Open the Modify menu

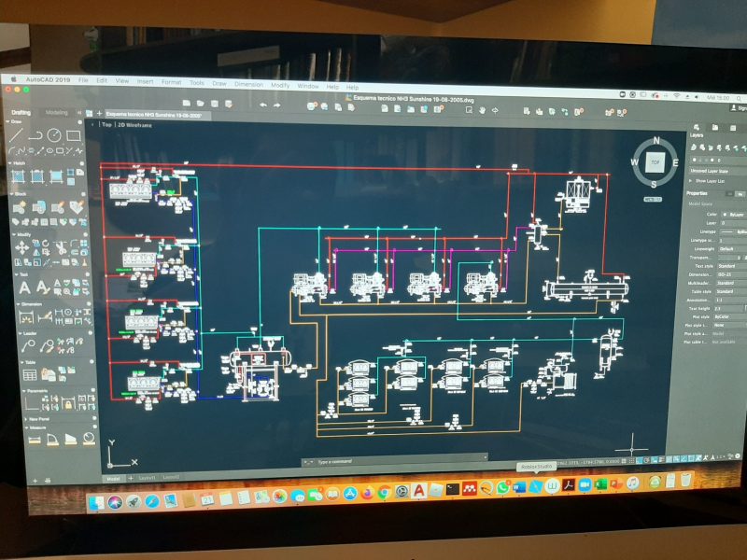point(280,84)
